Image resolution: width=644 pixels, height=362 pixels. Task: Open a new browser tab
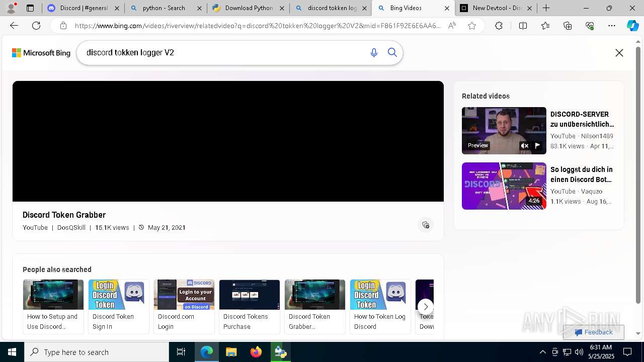(x=546, y=8)
